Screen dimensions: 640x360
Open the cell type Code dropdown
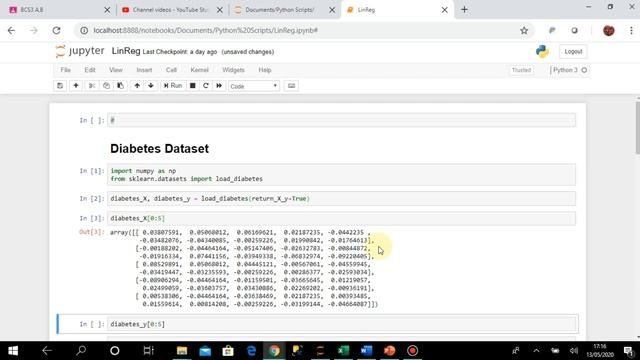(x=254, y=86)
